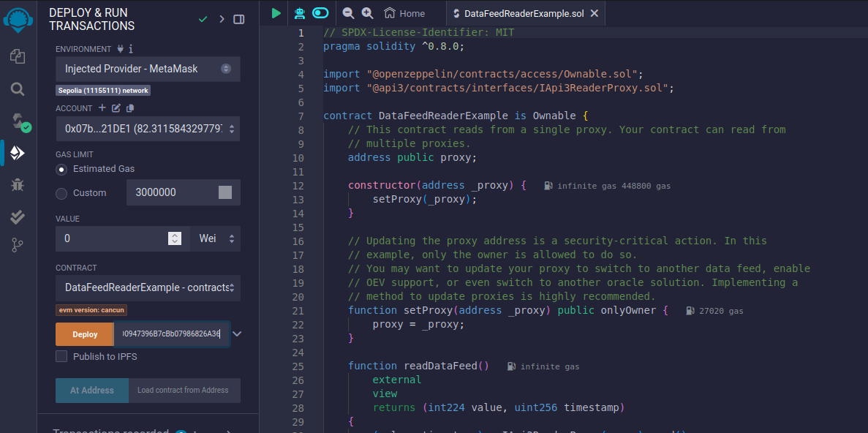The width and height of the screenshot is (868, 433).
Task: Select the DataFeedReaderExample.sol editor tab
Action: pos(524,13)
